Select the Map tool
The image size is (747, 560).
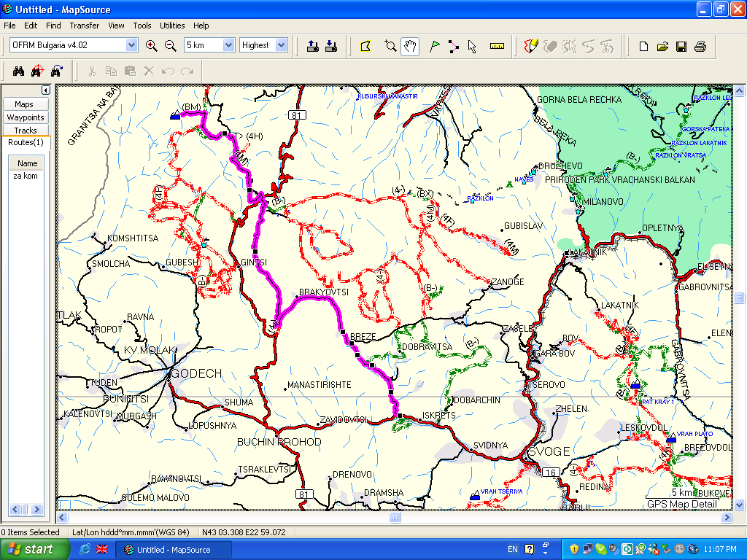(x=365, y=46)
